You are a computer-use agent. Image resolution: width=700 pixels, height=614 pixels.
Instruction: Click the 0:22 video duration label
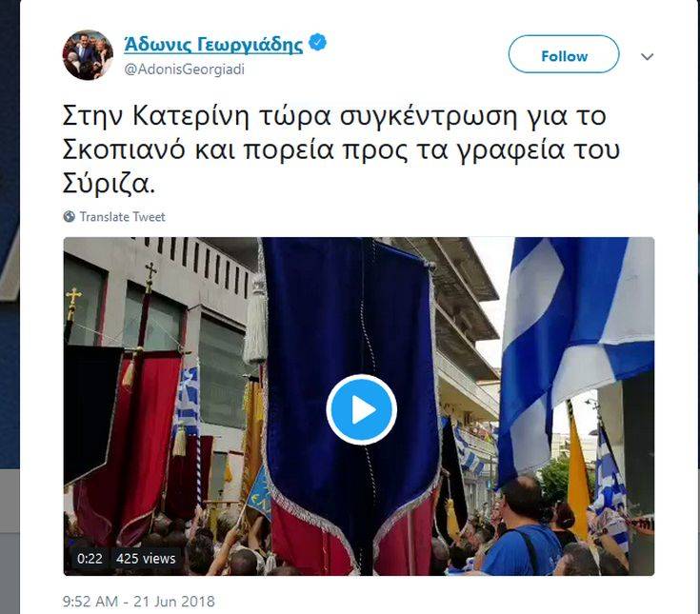[90, 559]
